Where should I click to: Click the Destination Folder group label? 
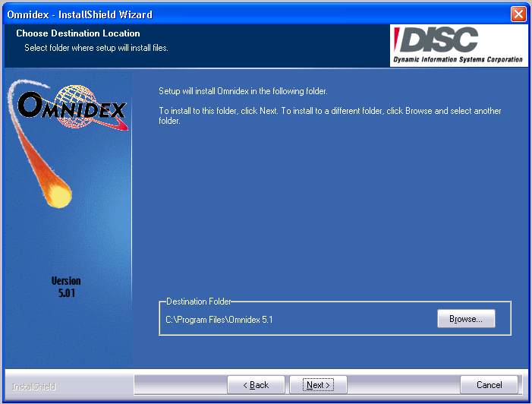pos(198,301)
